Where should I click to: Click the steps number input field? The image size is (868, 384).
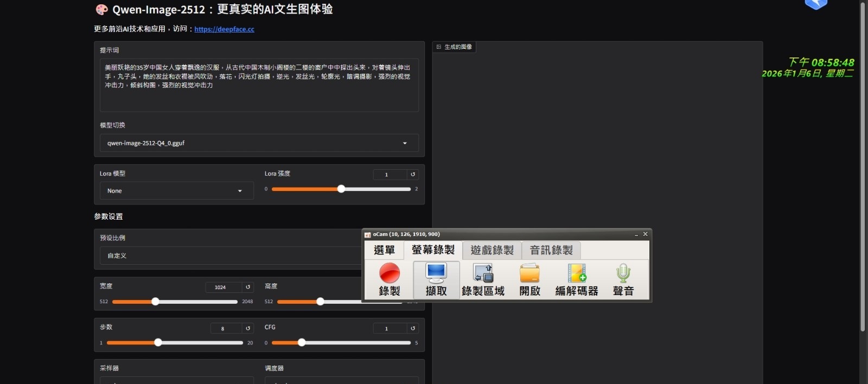click(225, 329)
